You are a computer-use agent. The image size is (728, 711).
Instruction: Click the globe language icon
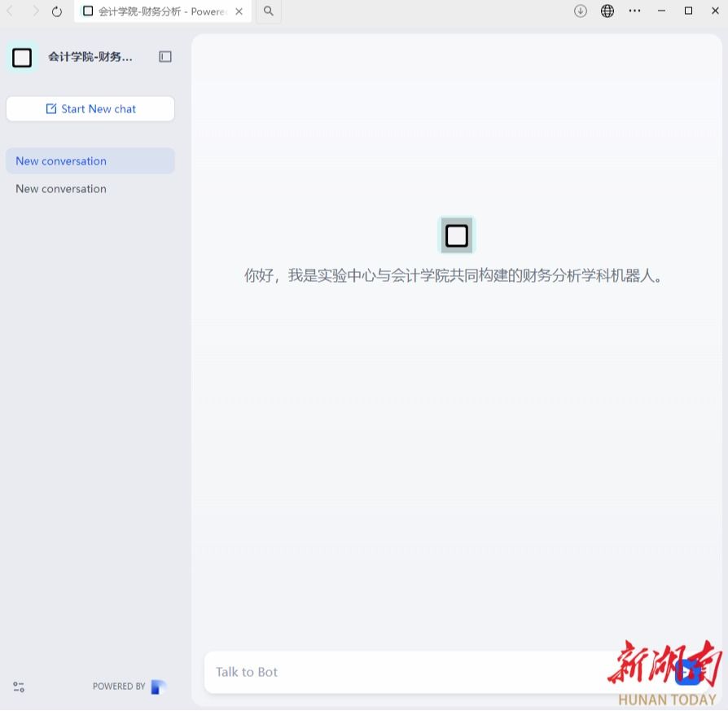pyautogui.click(x=607, y=11)
